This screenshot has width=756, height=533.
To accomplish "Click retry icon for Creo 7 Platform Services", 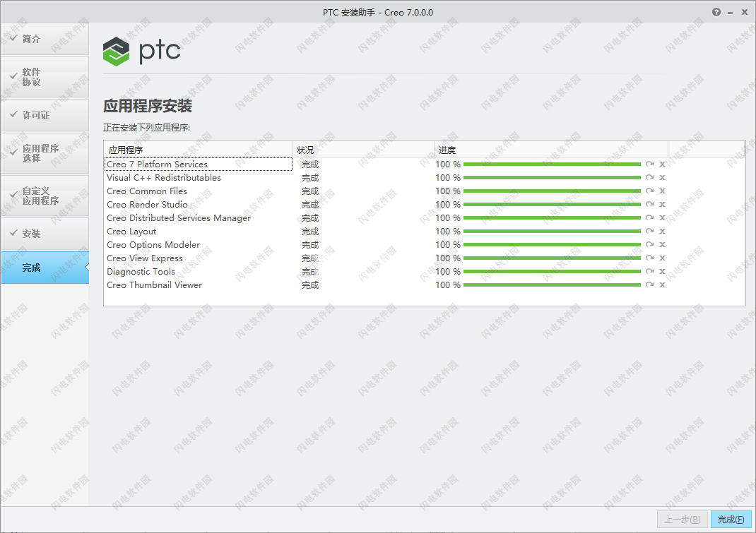I will click(650, 164).
